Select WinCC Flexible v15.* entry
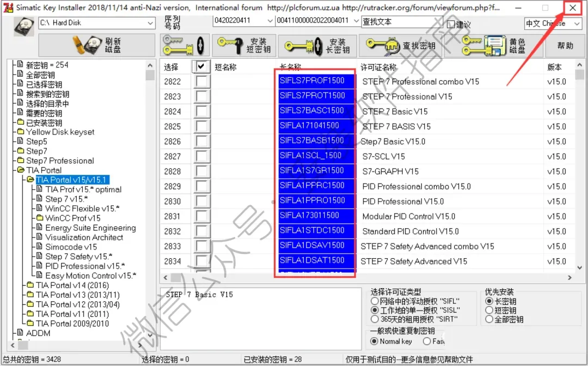588x366 pixels. [x=83, y=209]
